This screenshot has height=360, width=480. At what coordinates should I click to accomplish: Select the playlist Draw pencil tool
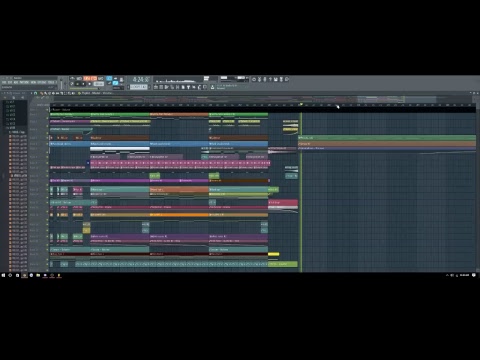coord(41,93)
